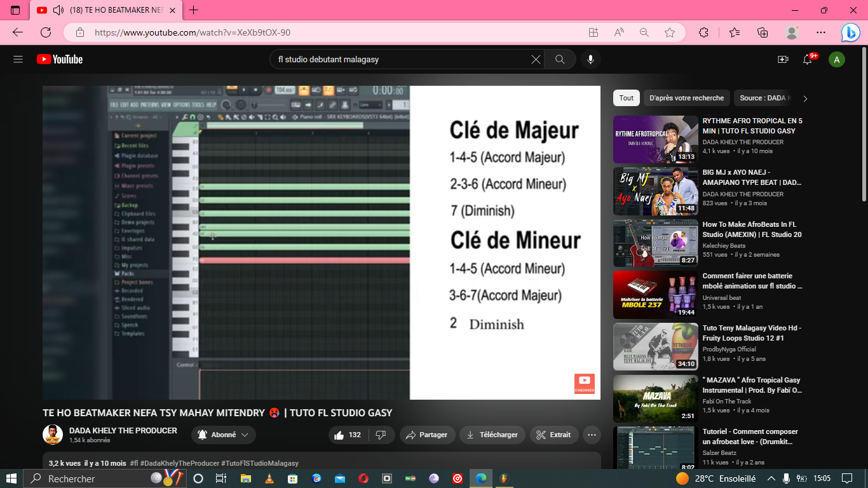This screenshot has width=868, height=488.
Task: Select the 'Tout' filter chip
Action: 626,98
